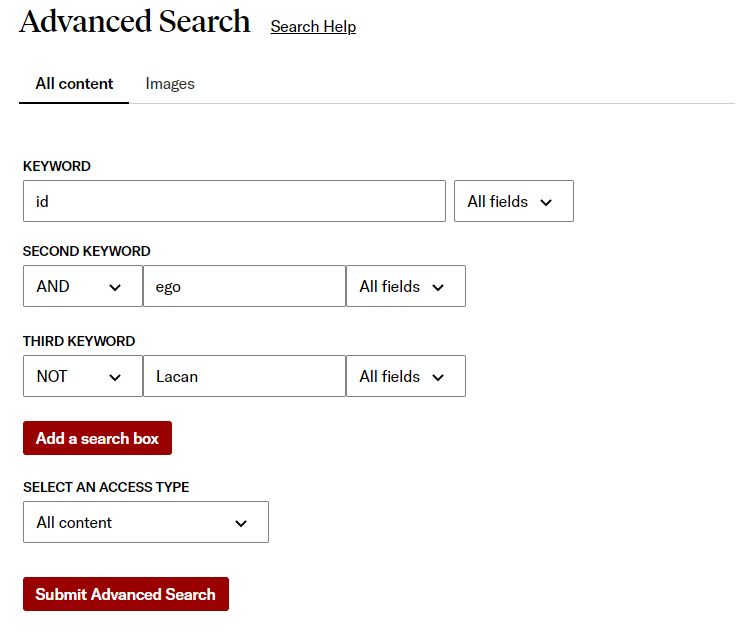Click the KEYWORD field label

click(57, 166)
